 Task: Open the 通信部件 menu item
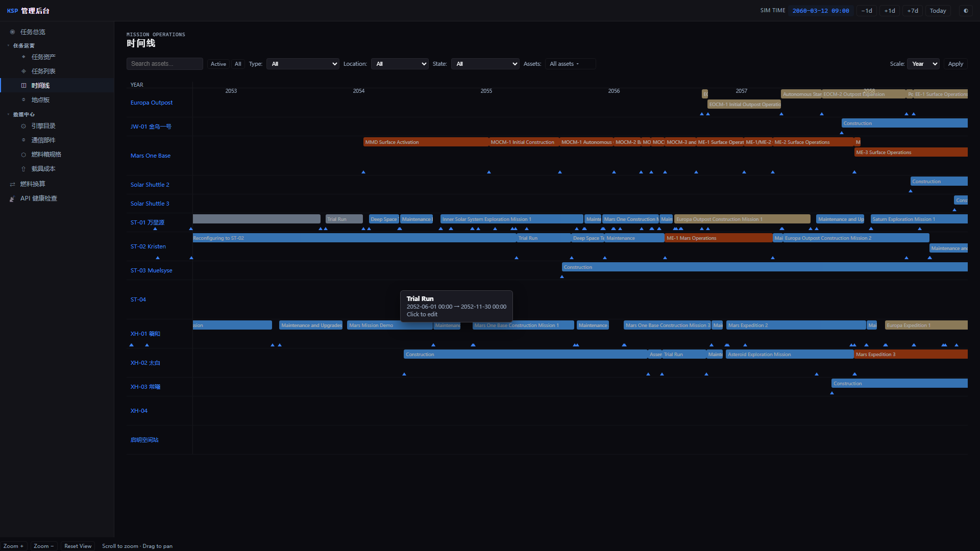pos(43,140)
